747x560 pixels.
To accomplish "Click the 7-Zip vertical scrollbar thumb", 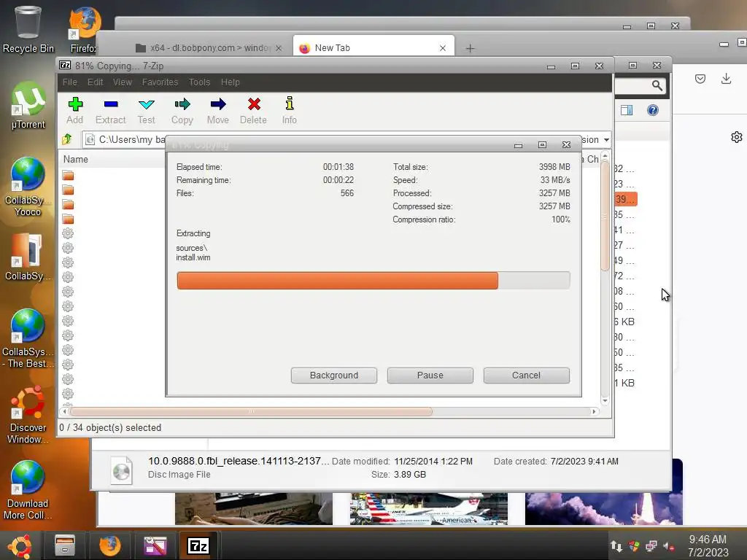I will pyautogui.click(x=605, y=215).
